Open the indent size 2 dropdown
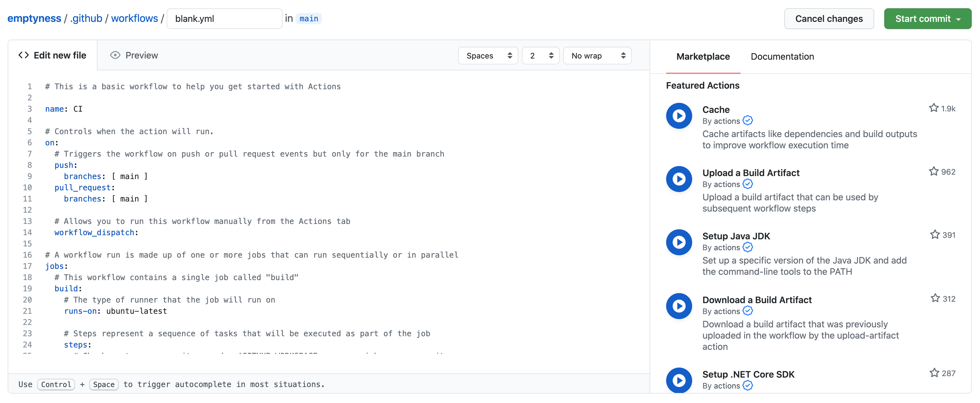 541,56
